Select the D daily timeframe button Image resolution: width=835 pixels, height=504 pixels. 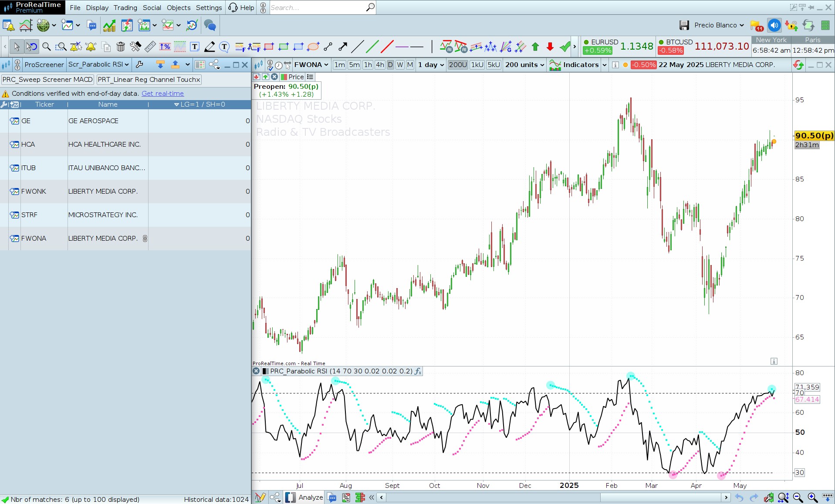390,65
